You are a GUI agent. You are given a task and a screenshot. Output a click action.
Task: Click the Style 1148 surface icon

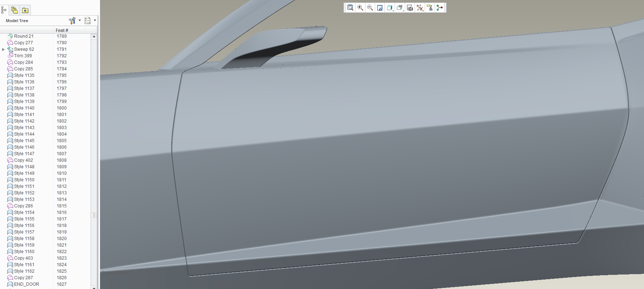click(10, 167)
